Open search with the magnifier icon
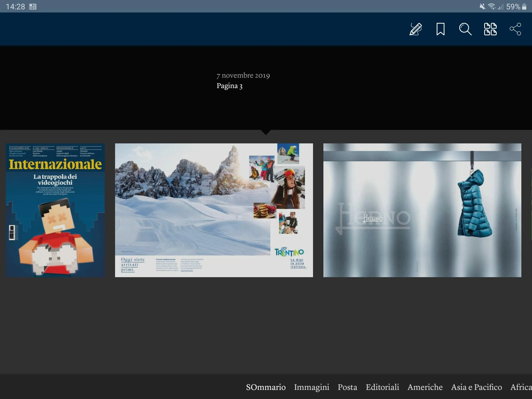Image resolution: width=532 pixels, height=399 pixels. coord(465,29)
